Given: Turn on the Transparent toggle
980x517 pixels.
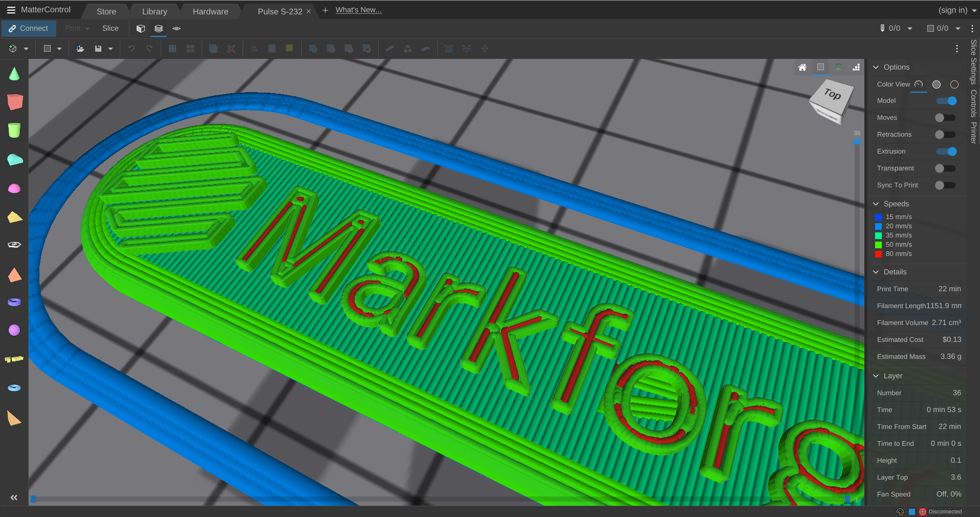Looking at the screenshot, I should coord(945,168).
